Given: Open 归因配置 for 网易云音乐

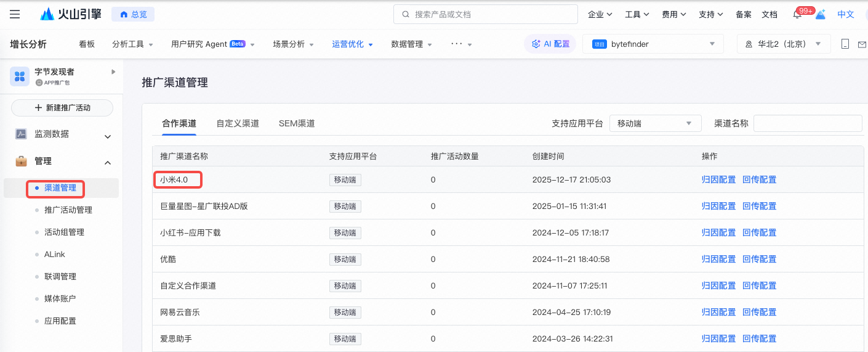Looking at the screenshot, I should click(x=718, y=312).
